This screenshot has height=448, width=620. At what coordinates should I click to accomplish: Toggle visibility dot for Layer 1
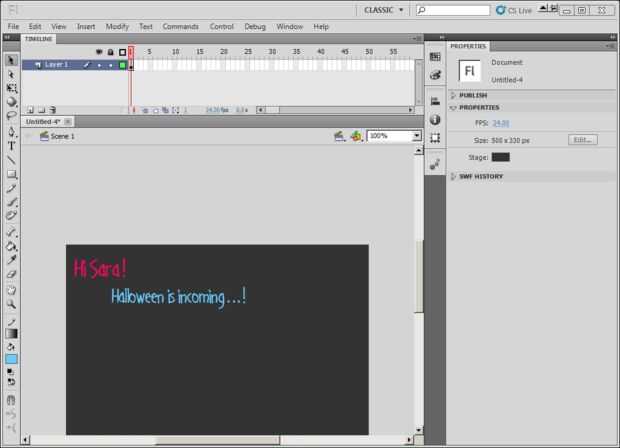tap(99, 65)
